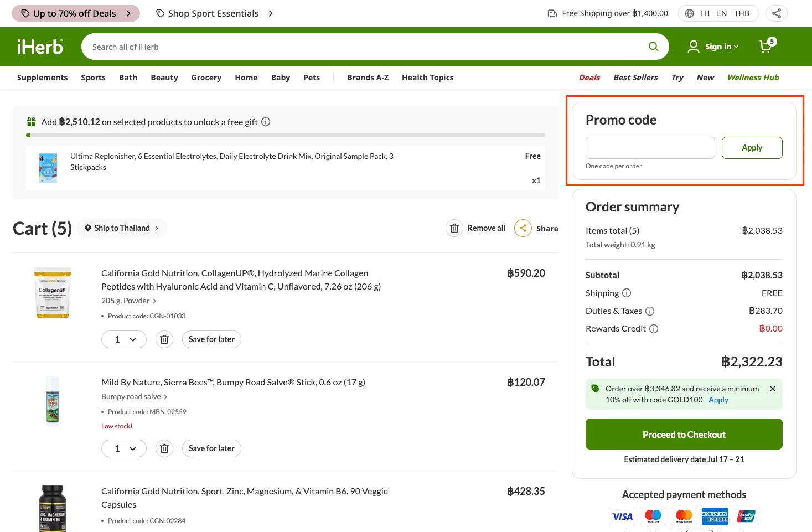Click the American Express payment icon
This screenshot has width=812, height=532.
click(715, 516)
